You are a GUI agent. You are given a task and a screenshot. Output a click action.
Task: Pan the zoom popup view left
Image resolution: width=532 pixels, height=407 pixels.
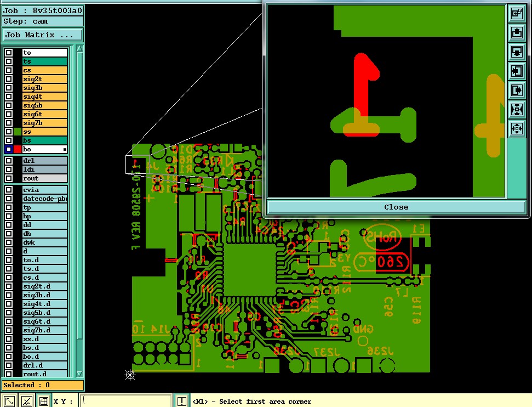coord(517,71)
